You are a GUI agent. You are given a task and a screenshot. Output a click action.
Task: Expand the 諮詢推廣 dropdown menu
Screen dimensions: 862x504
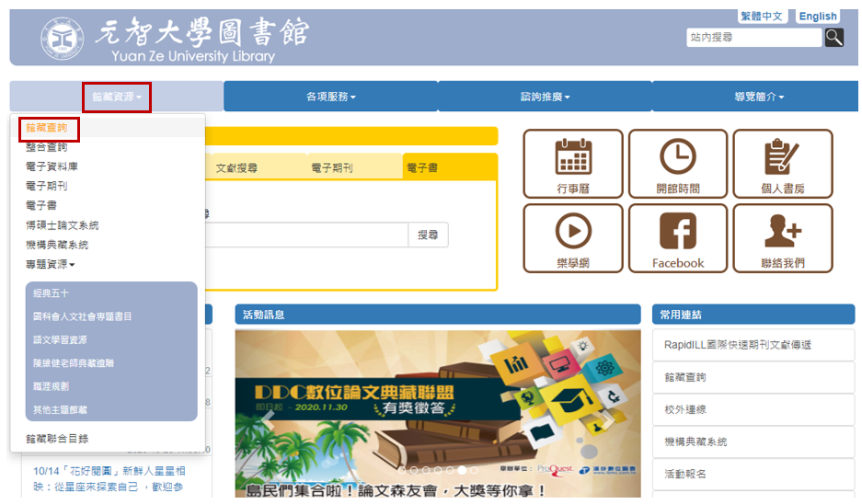545,97
